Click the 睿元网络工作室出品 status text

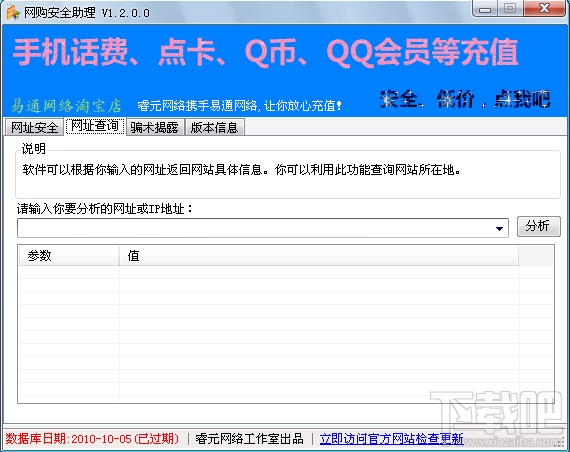[249, 439]
